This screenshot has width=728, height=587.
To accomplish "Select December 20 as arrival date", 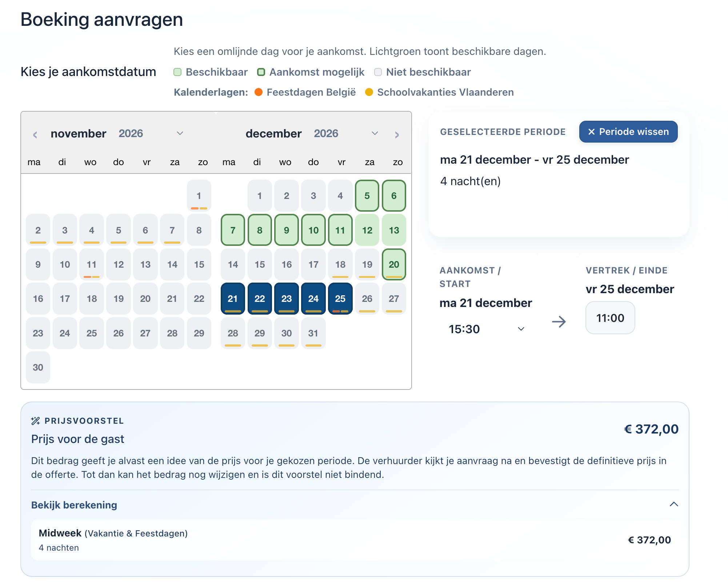I will (394, 264).
